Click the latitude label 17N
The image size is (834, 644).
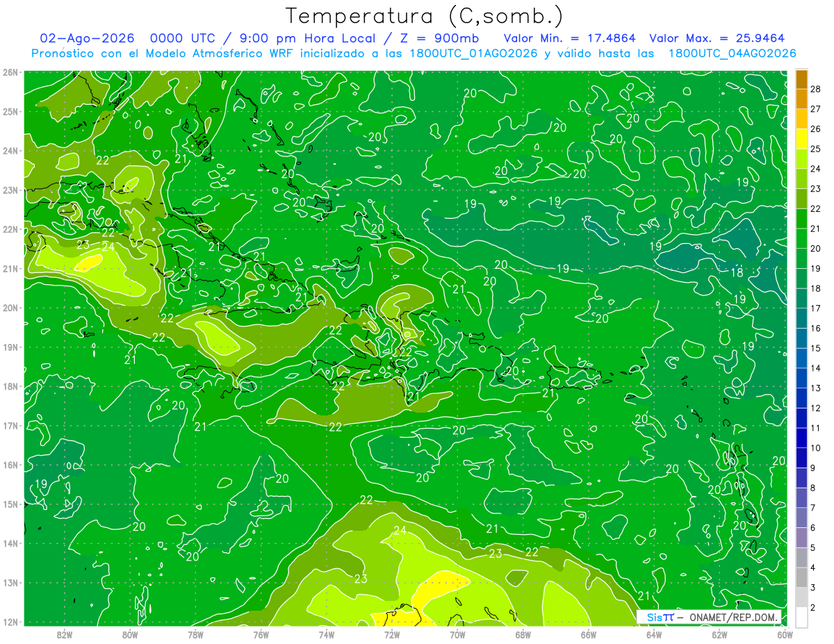click(x=10, y=426)
